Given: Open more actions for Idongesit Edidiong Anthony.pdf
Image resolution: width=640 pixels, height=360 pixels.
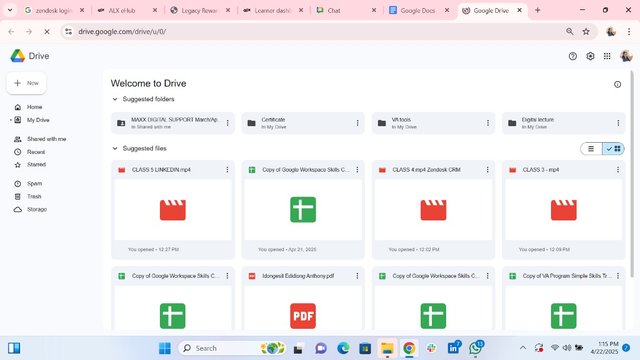Looking at the screenshot, I should coord(358,276).
